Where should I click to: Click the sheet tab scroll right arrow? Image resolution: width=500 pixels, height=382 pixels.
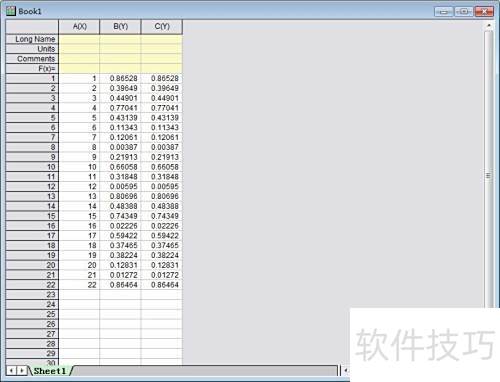point(21,371)
